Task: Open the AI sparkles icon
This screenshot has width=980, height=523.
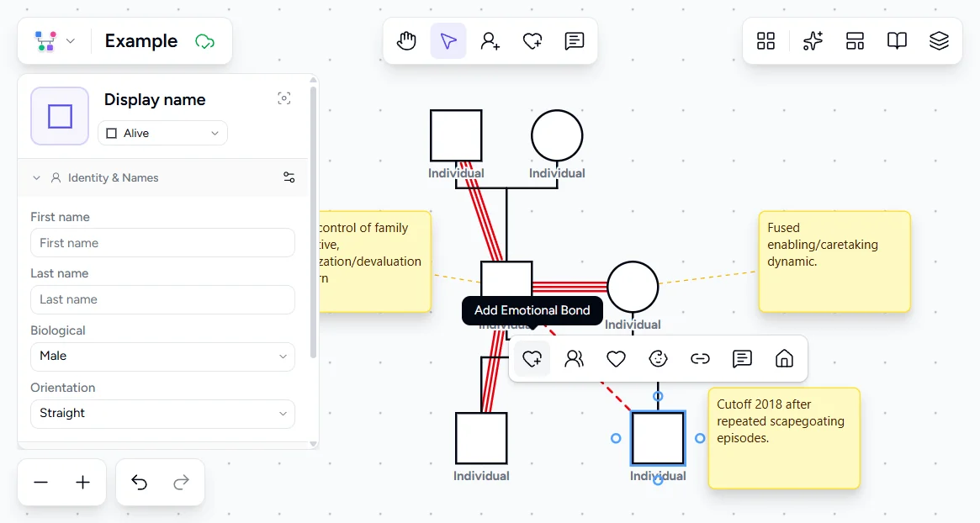Action: pos(813,41)
